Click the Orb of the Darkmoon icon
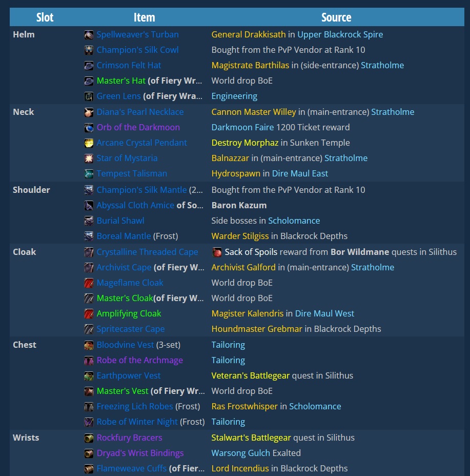 click(89, 128)
